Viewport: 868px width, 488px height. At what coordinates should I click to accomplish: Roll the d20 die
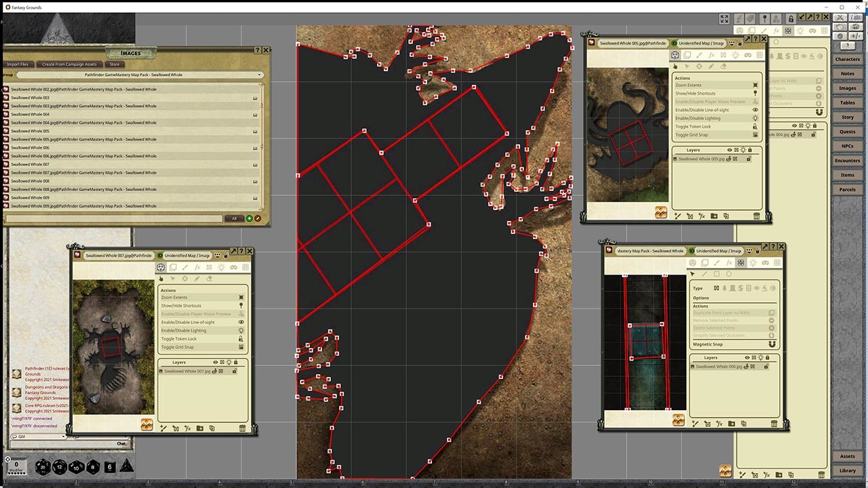point(43,467)
